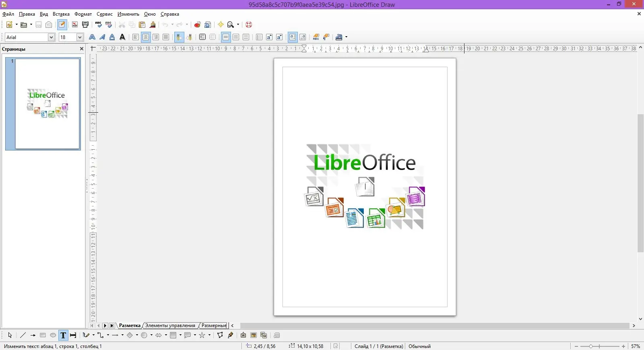Expand the New document dropdown arrow

tap(17, 25)
